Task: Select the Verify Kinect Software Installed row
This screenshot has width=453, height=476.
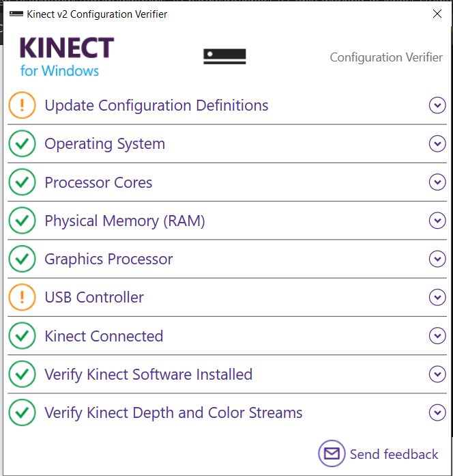Action: coord(227,374)
